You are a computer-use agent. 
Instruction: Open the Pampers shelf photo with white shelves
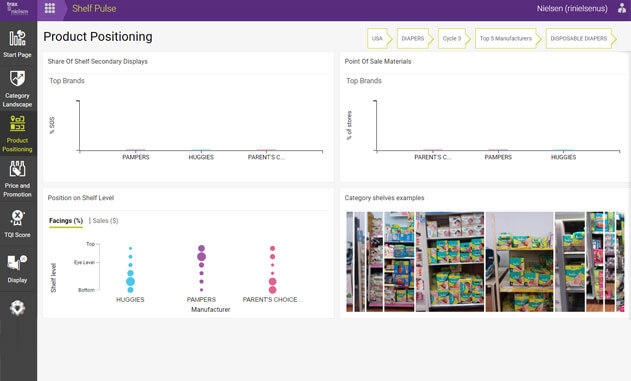click(450, 262)
